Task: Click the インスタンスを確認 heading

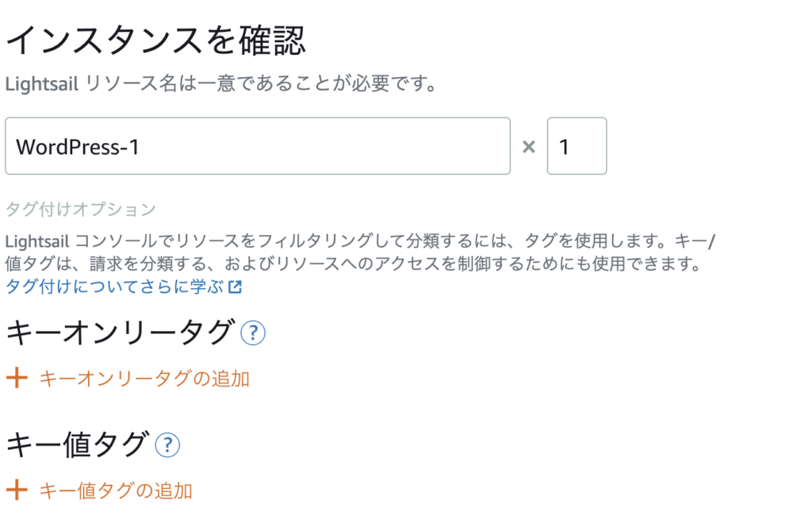Action: coord(156,40)
